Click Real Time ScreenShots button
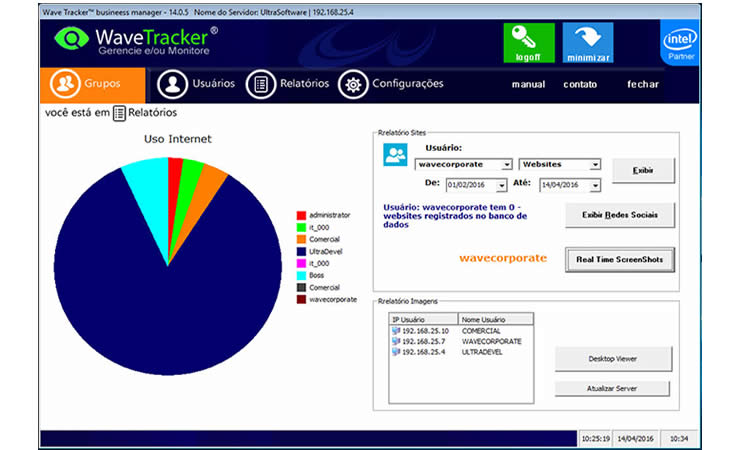This screenshot has height=450, width=750. click(620, 259)
